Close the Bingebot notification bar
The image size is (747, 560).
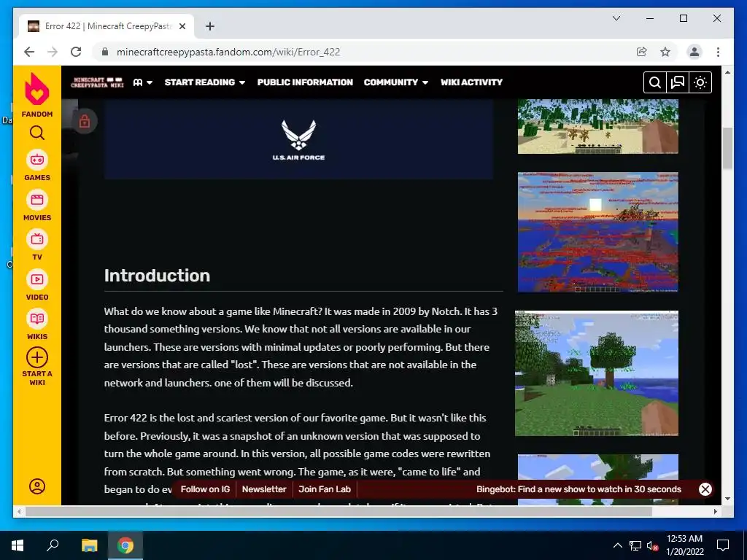tap(705, 489)
